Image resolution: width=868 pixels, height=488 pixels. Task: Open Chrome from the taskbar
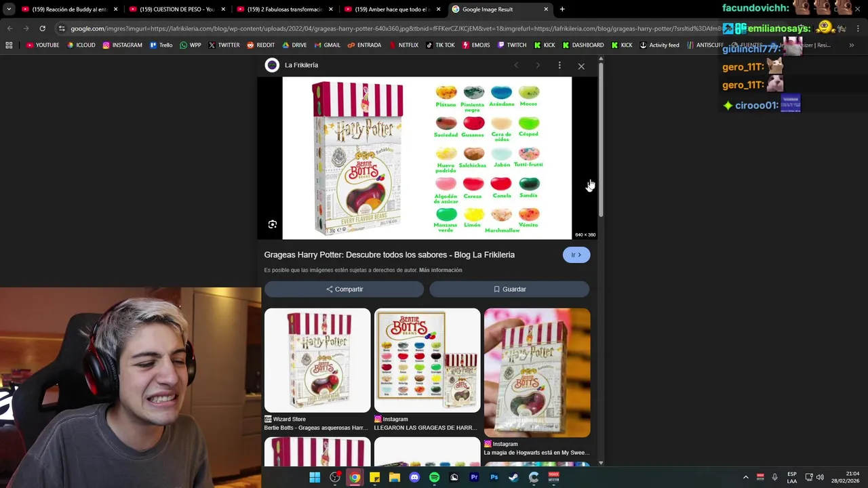[x=355, y=477]
